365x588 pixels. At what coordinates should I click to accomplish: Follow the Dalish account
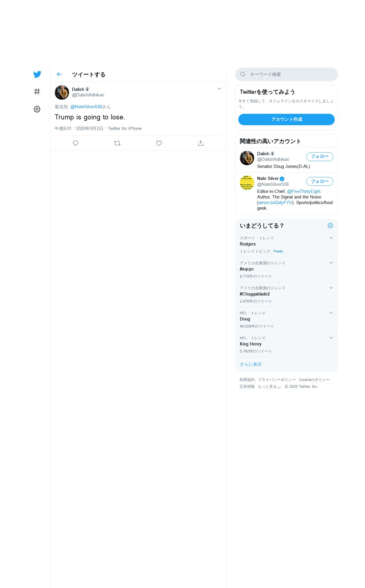click(319, 157)
